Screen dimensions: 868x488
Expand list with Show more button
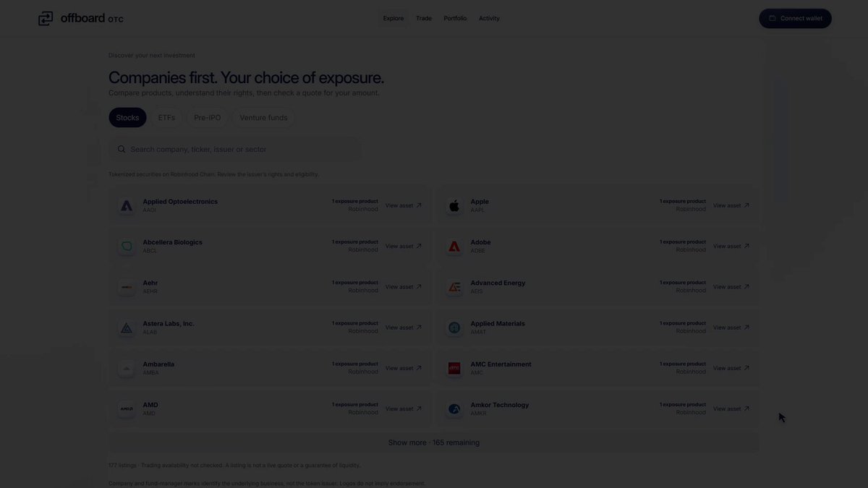(434, 442)
